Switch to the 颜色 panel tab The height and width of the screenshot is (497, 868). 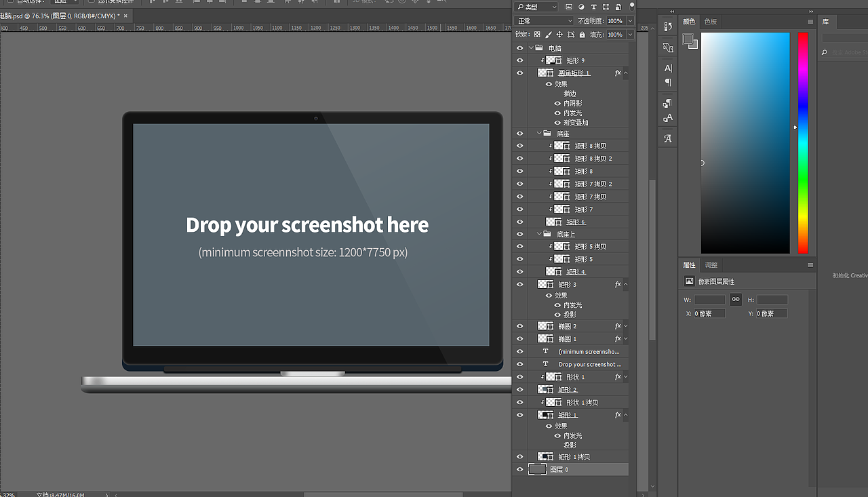[689, 22]
